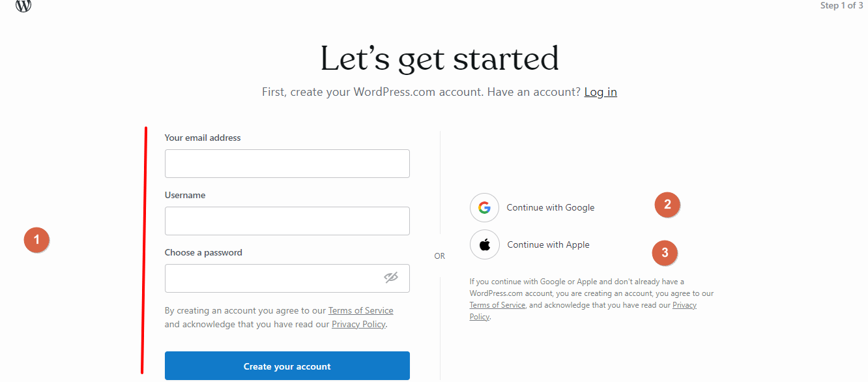Open Privacy Policy below the password field
868x382 pixels.
coord(358,325)
